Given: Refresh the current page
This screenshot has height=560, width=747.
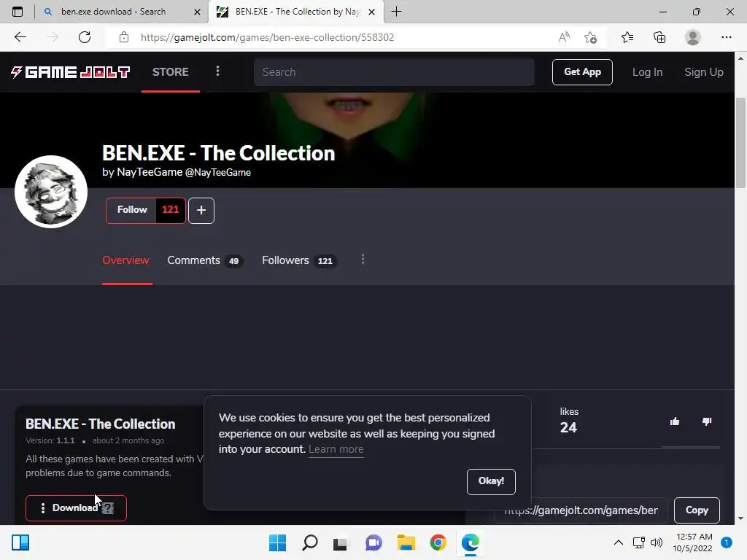Looking at the screenshot, I should (x=85, y=37).
